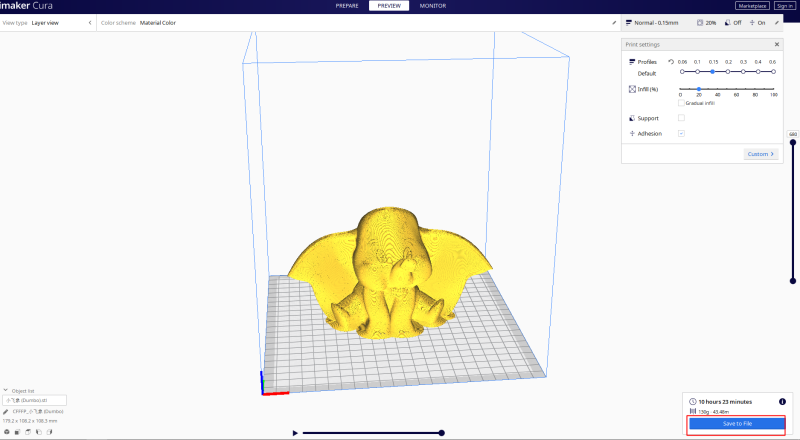Screen dimensions: 800x440
Task: Reset profile using the undo arrow icon
Action: 671,62
